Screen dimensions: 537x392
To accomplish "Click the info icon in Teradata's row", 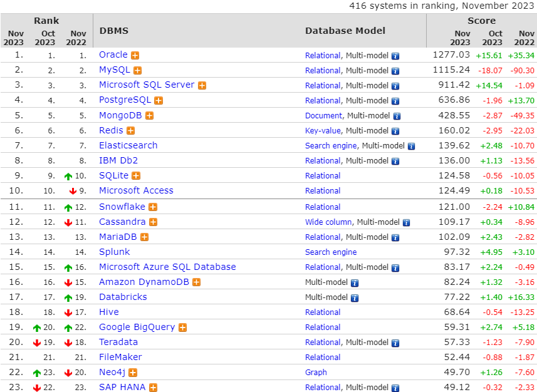I will point(395,343).
